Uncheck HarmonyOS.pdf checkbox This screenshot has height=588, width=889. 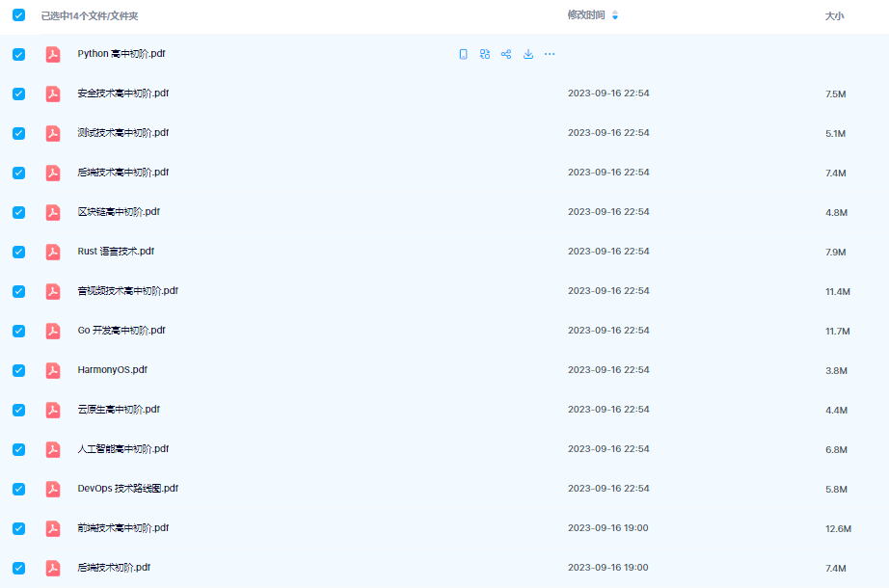[18, 370]
